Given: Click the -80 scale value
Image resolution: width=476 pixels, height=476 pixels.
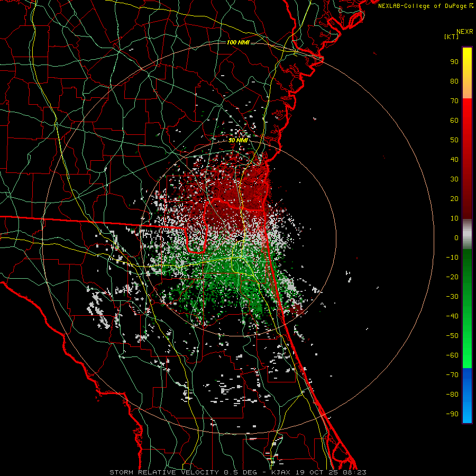Looking at the screenshot, I should (452, 395).
